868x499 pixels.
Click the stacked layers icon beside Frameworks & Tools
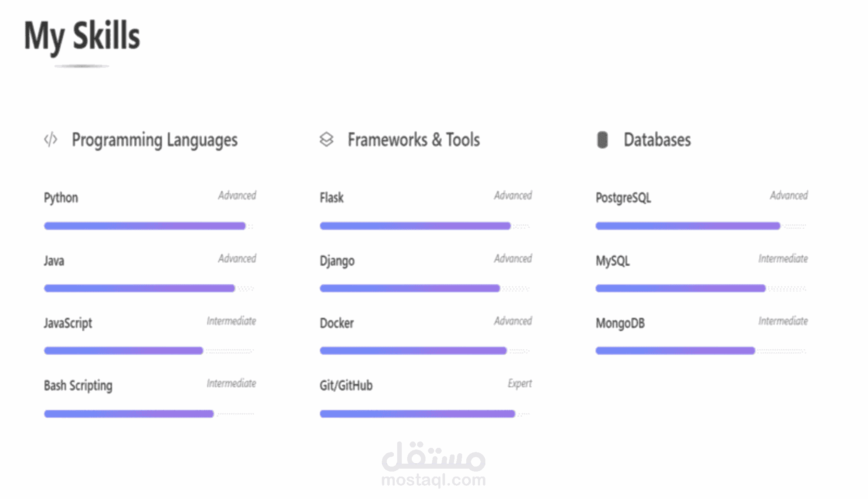326,140
